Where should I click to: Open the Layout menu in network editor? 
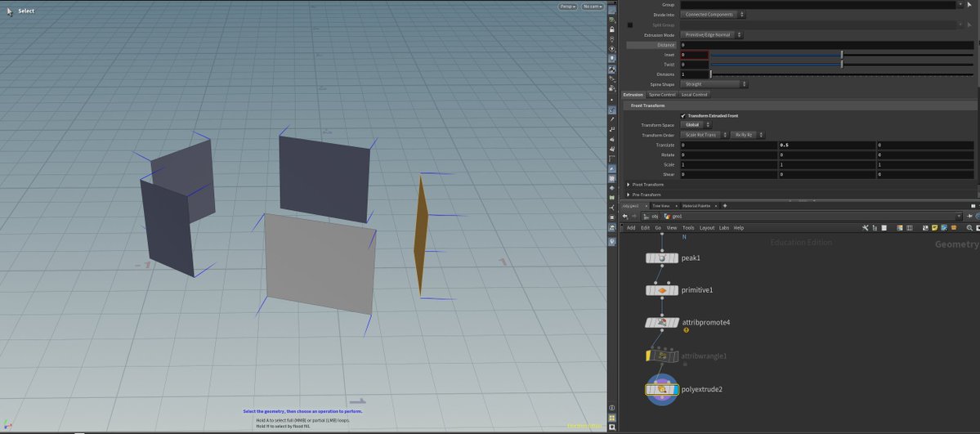coord(707,228)
